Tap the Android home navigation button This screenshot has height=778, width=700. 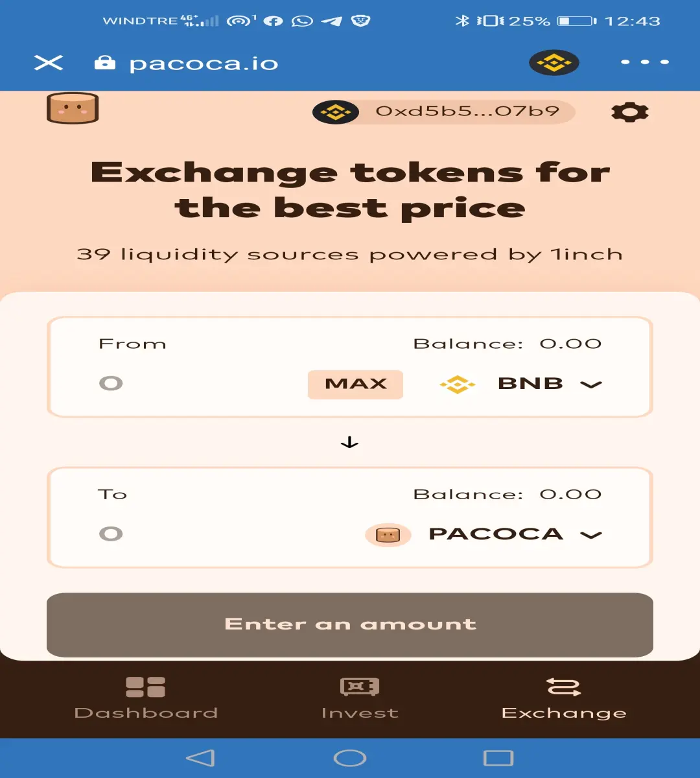(350, 758)
